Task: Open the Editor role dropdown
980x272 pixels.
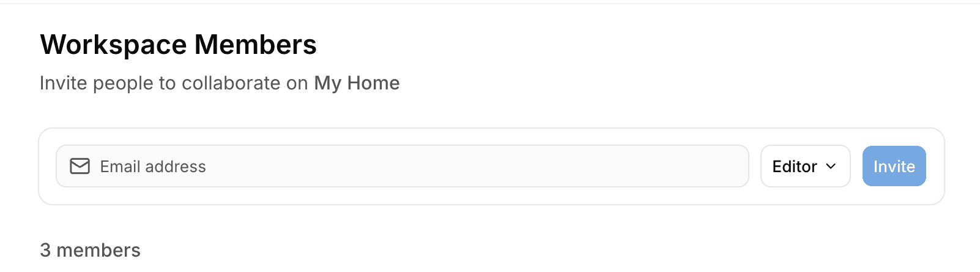Action: pyautogui.click(x=804, y=166)
